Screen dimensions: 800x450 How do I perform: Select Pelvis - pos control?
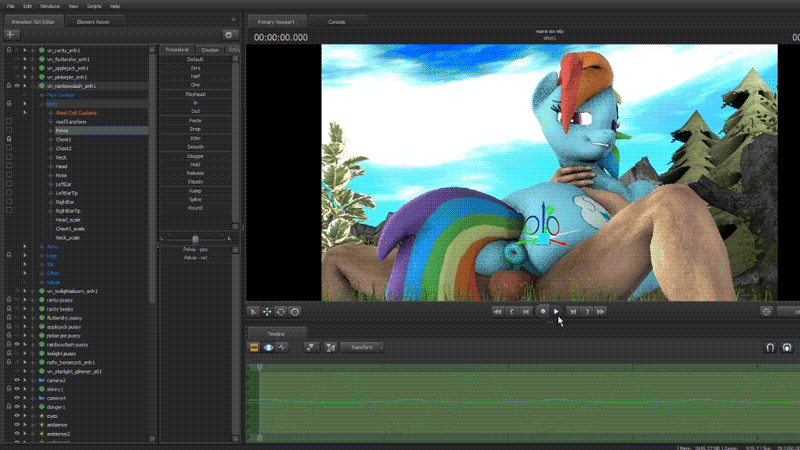(x=195, y=249)
